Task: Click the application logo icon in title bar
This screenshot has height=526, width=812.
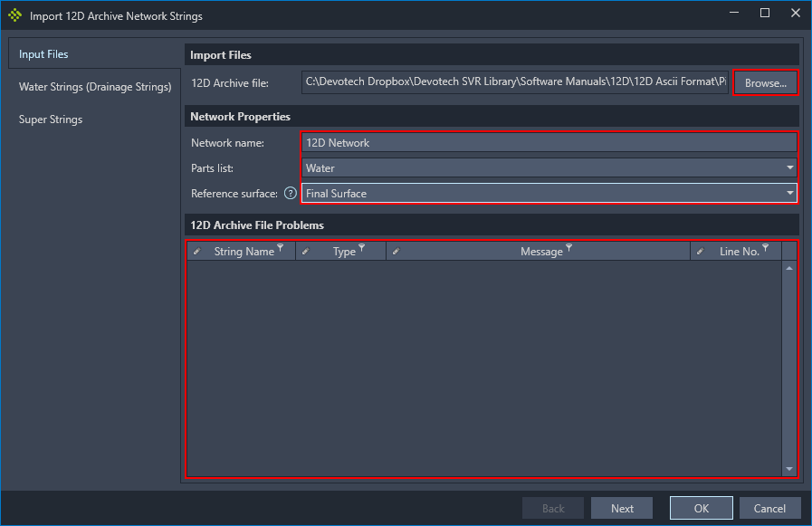Action: [x=15, y=15]
